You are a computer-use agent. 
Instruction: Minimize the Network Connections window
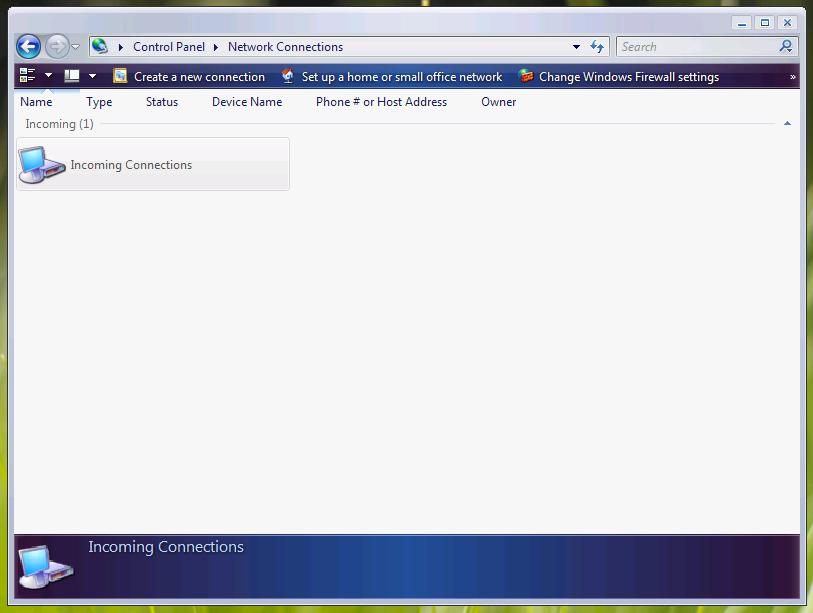pyautogui.click(x=741, y=23)
